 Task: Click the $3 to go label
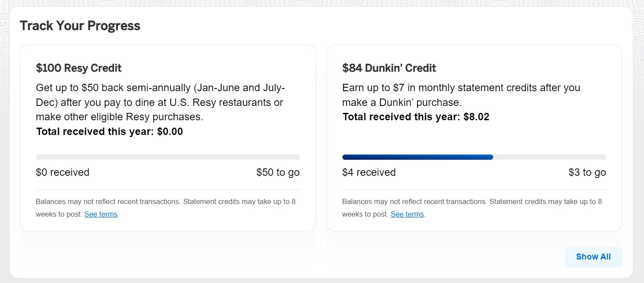[x=587, y=172]
